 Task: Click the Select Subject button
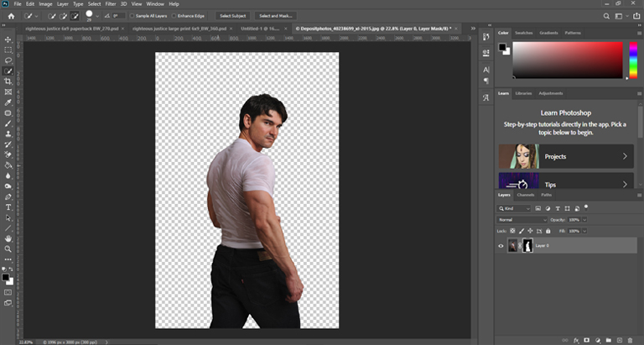232,16
